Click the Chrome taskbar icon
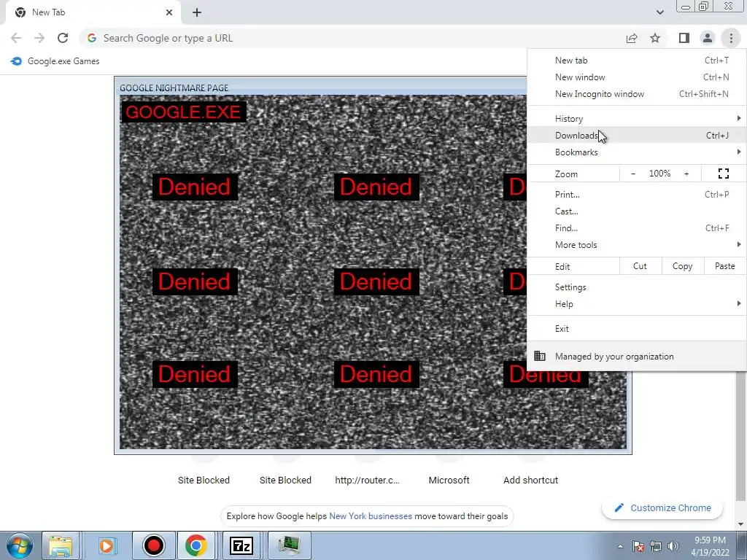The image size is (747, 560). click(x=196, y=545)
